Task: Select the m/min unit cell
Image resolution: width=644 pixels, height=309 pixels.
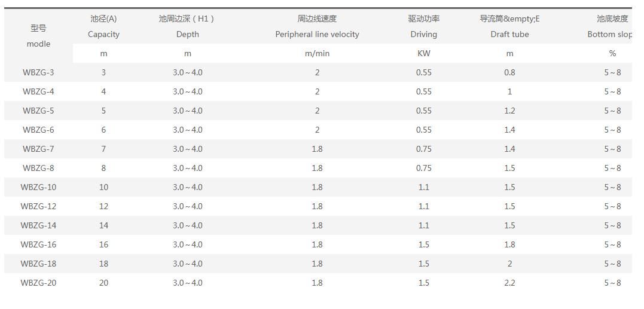Action: click(x=317, y=53)
